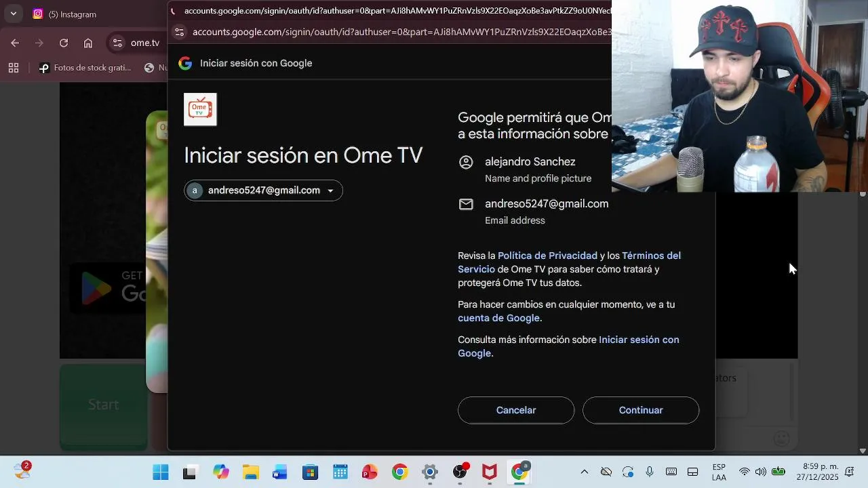Click the Start button on Ome TV page
This screenshot has height=488, width=868.
[104, 405]
